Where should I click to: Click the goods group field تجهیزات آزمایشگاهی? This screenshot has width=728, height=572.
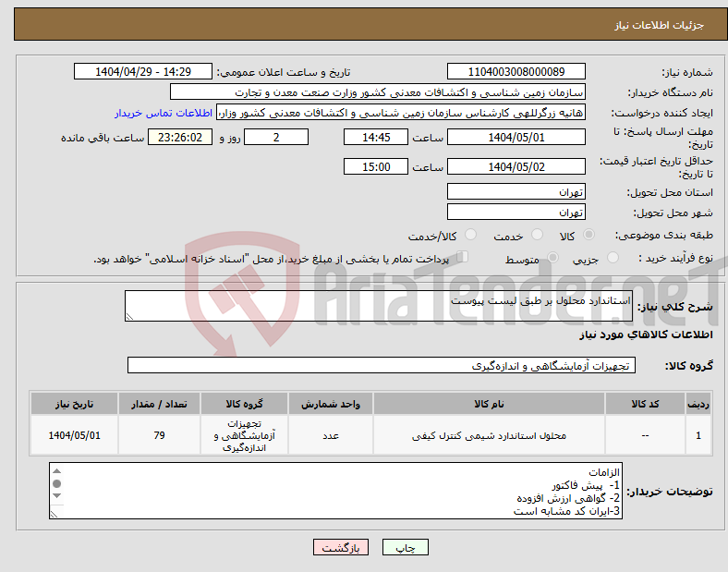point(382,365)
